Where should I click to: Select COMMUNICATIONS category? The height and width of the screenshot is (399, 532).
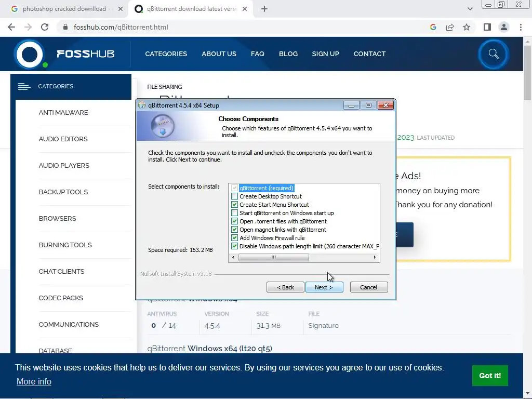pyautogui.click(x=69, y=324)
